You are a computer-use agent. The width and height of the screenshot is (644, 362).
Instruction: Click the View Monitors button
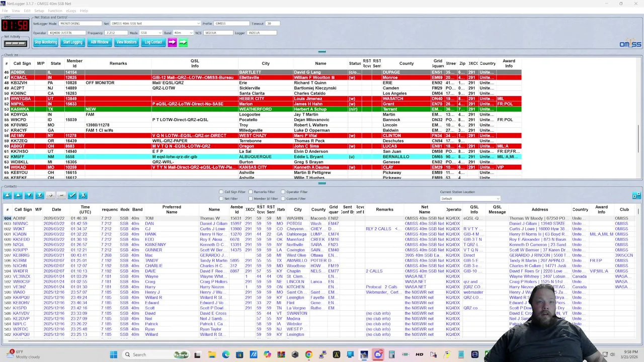point(126,42)
